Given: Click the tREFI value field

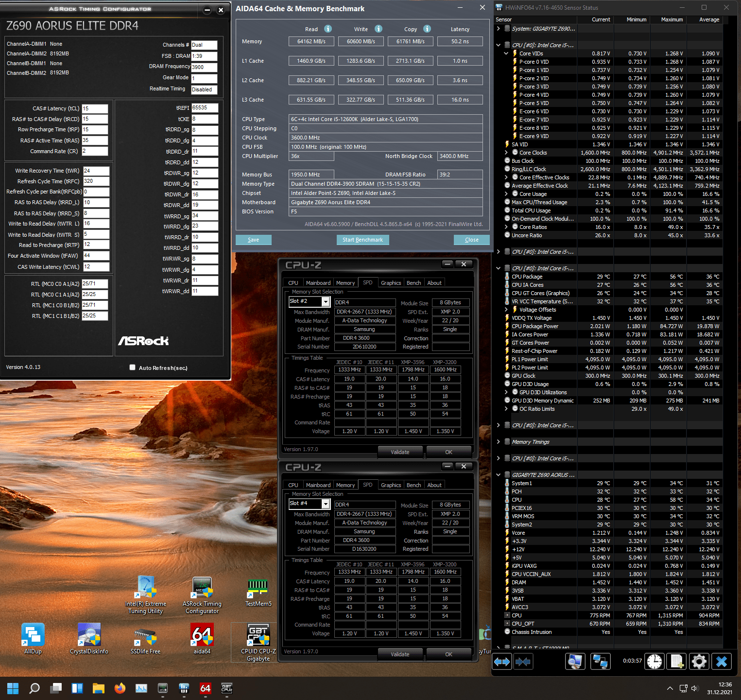Looking at the screenshot, I should [205, 108].
